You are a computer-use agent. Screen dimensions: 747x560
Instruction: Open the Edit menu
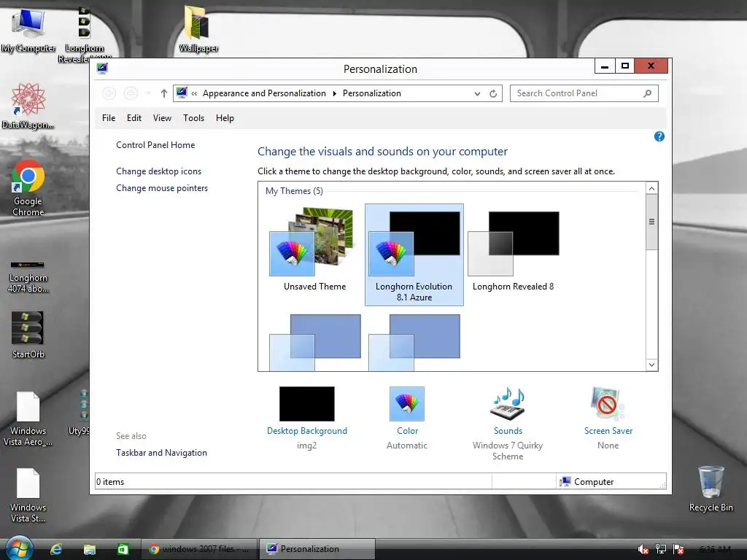tap(134, 118)
